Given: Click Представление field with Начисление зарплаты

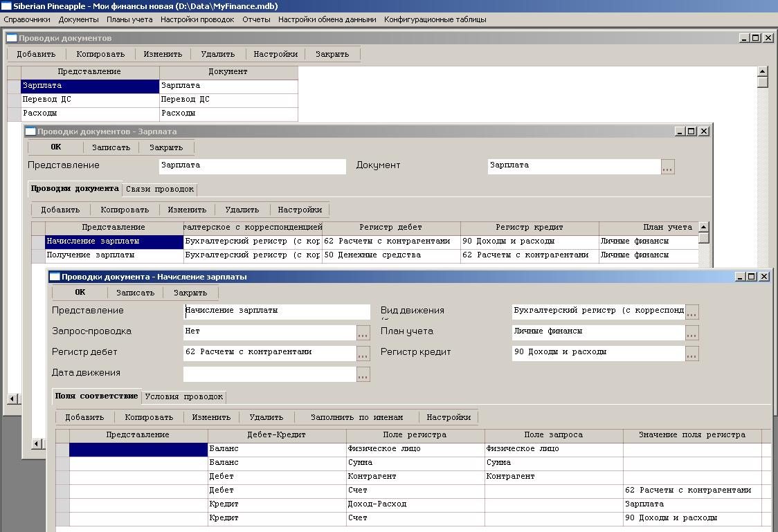Looking at the screenshot, I should [276, 311].
